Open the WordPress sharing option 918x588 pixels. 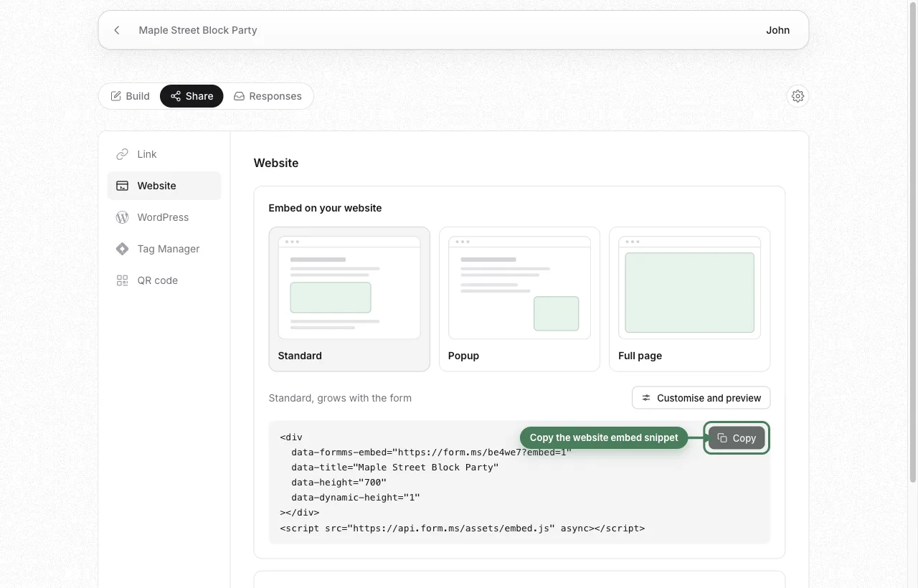click(164, 217)
